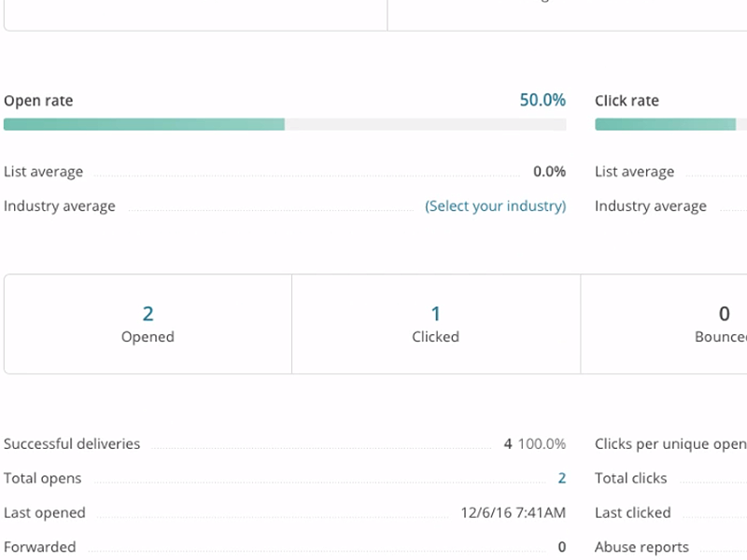The image size is (747, 560).
Task: Click the "Total clicks" label
Action: coord(631,479)
